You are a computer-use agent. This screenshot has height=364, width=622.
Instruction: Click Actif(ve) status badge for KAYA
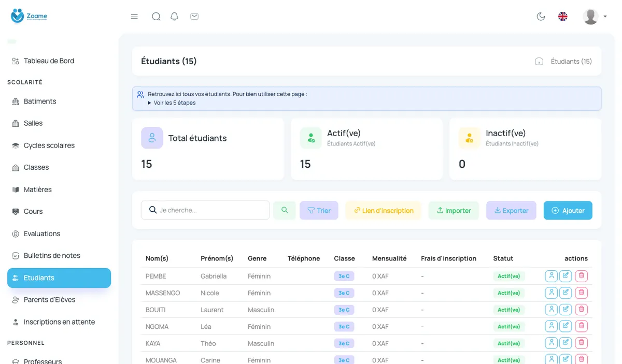point(509,343)
